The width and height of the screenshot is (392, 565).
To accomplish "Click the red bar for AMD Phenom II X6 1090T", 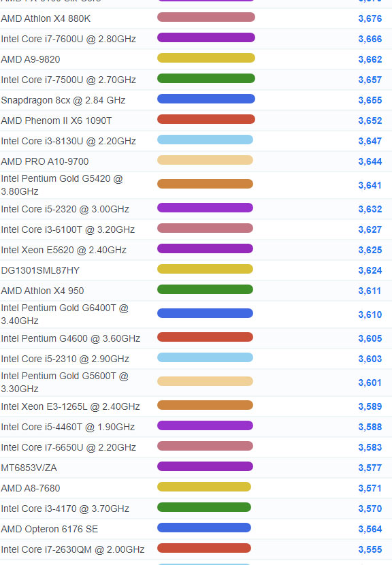I will coord(206,119).
